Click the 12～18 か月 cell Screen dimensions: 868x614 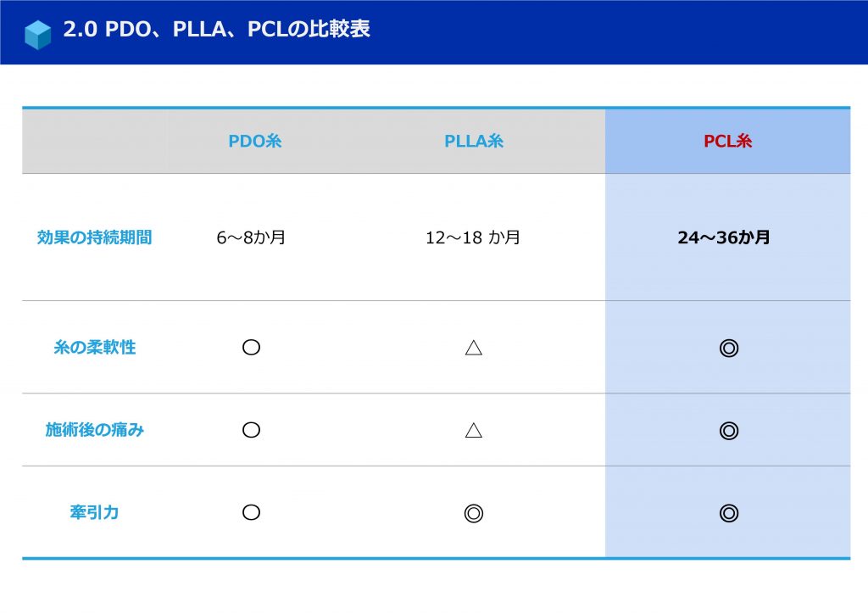click(x=473, y=237)
